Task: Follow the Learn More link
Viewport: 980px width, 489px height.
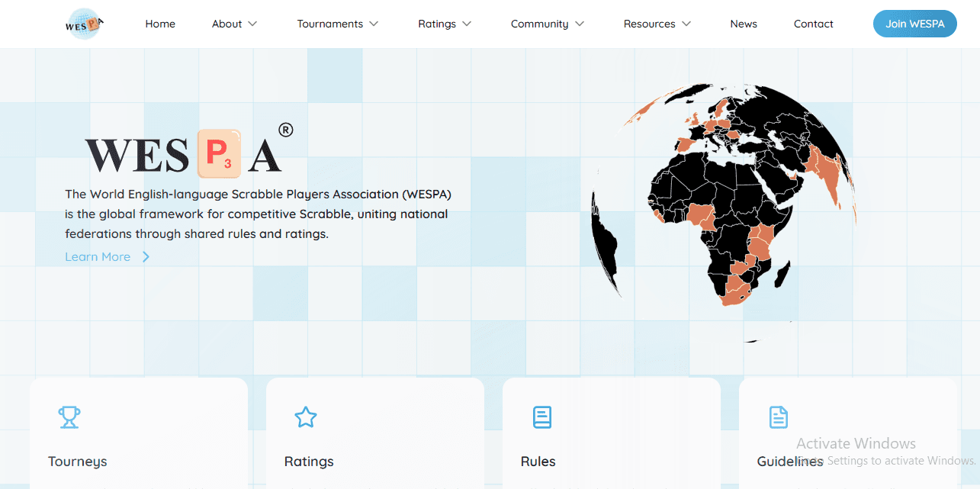Action: pyautogui.click(x=98, y=257)
